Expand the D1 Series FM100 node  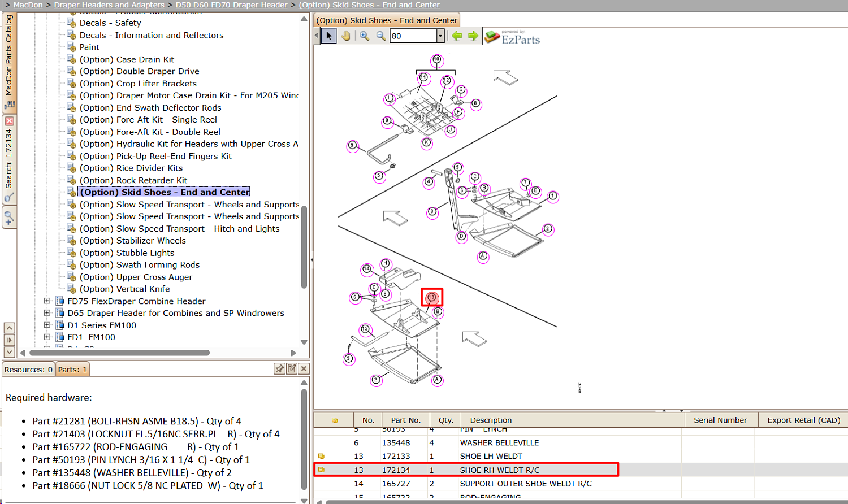(x=47, y=325)
